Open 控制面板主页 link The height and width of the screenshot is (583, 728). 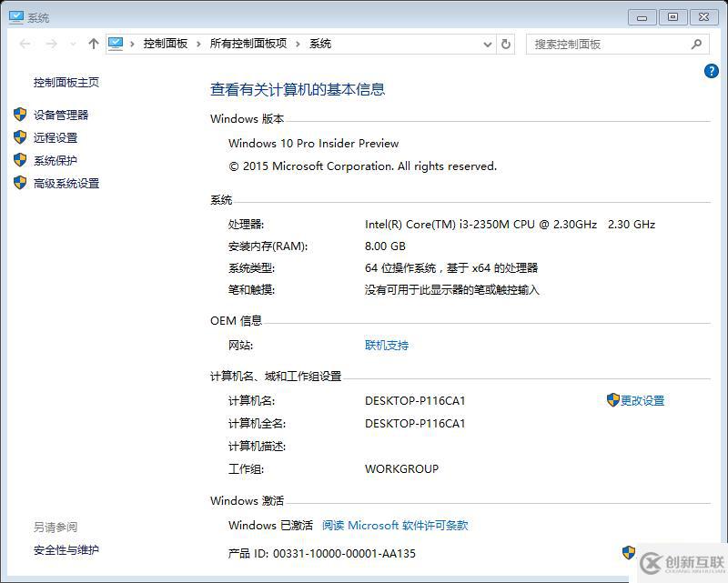(66, 83)
